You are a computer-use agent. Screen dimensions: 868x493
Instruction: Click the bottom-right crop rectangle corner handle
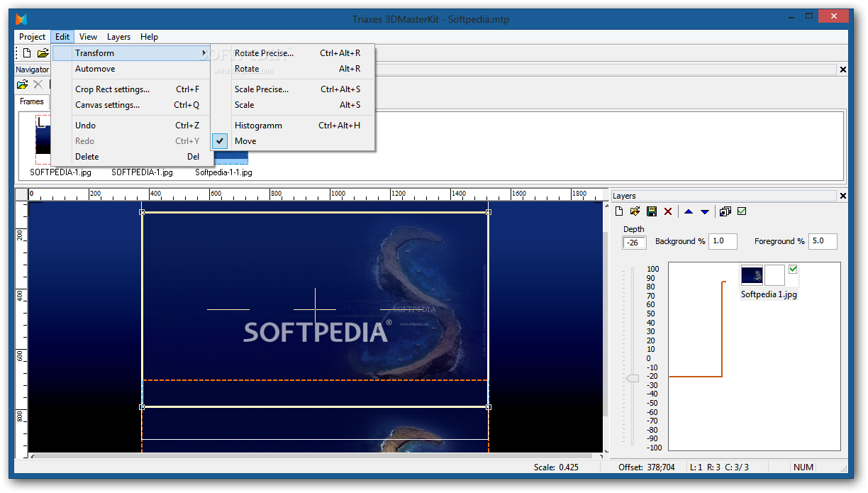pos(489,407)
